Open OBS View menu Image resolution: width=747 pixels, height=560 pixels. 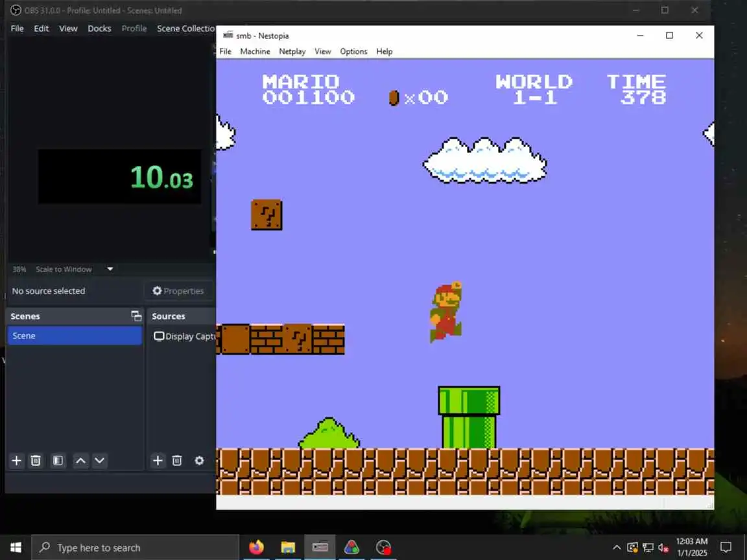point(68,29)
